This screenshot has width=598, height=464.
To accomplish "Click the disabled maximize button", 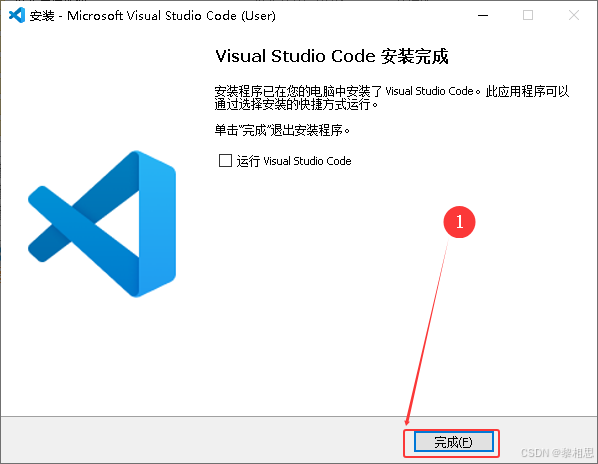I will [x=528, y=15].
